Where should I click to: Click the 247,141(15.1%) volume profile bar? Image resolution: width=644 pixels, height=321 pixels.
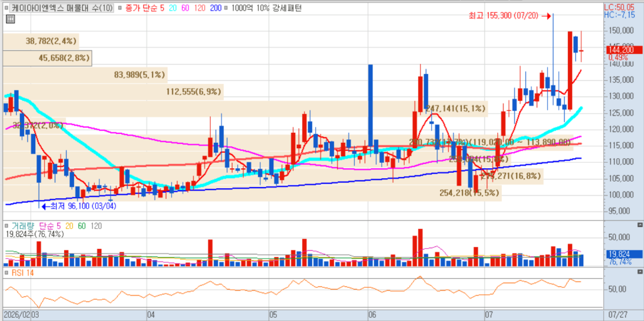tap(245, 109)
